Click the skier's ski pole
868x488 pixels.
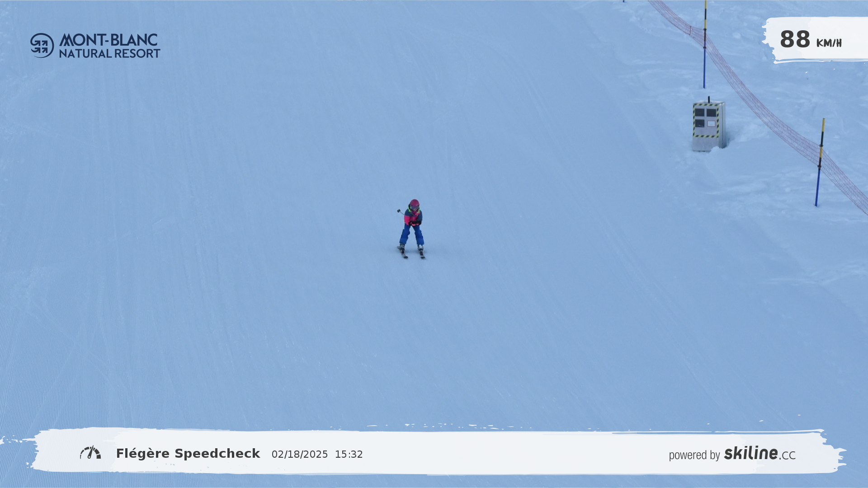click(x=401, y=211)
